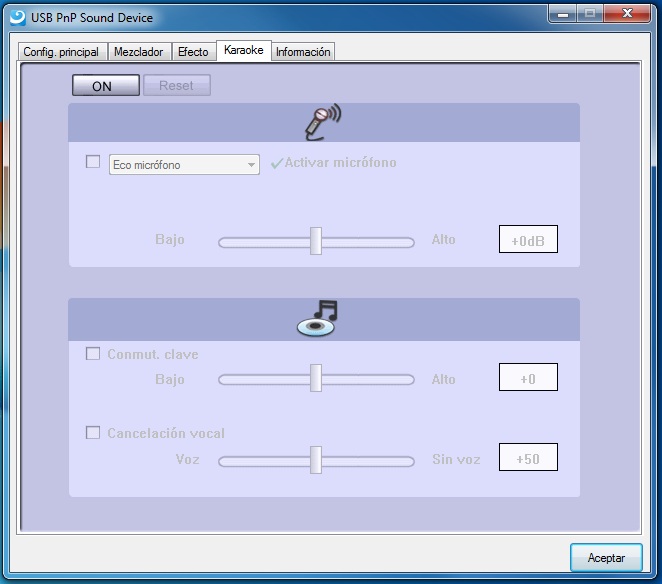Click the music disc icon header
Screen dimensions: 662x584
317,319
